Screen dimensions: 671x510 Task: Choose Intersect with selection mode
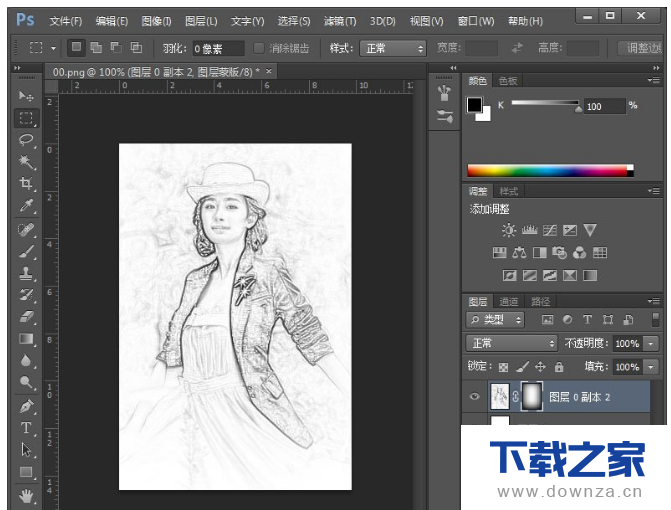(136, 47)
